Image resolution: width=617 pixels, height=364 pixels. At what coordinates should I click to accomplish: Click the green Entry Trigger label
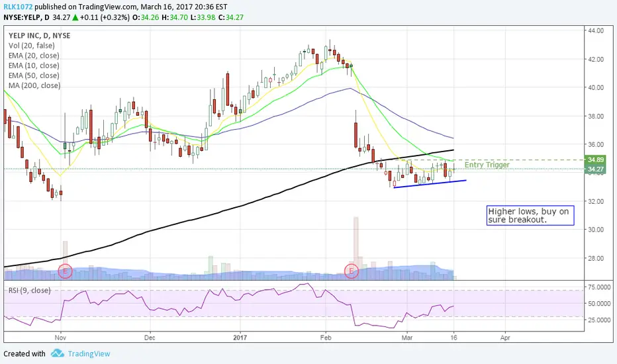tap(487, 165)
